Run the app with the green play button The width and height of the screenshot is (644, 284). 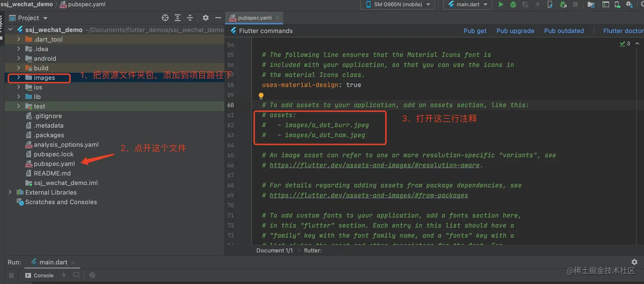(x=501, y=4)
